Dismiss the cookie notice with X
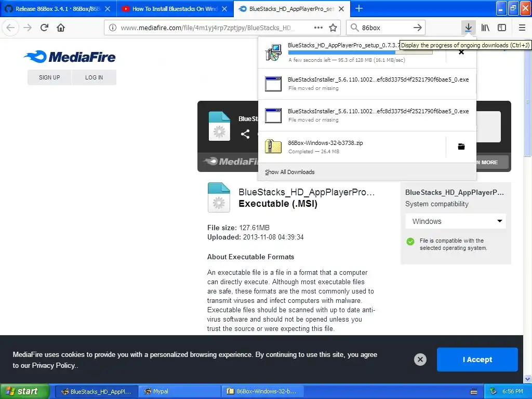The width and height of the screenshot is (532, 399). (x=420, y=360)
